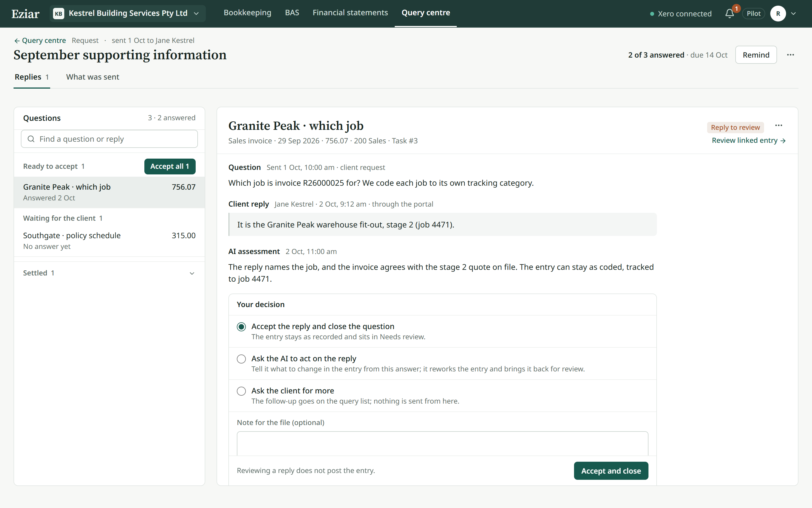
Task: Click the '2 of 3 answered' text
Action: coord(656,55)
